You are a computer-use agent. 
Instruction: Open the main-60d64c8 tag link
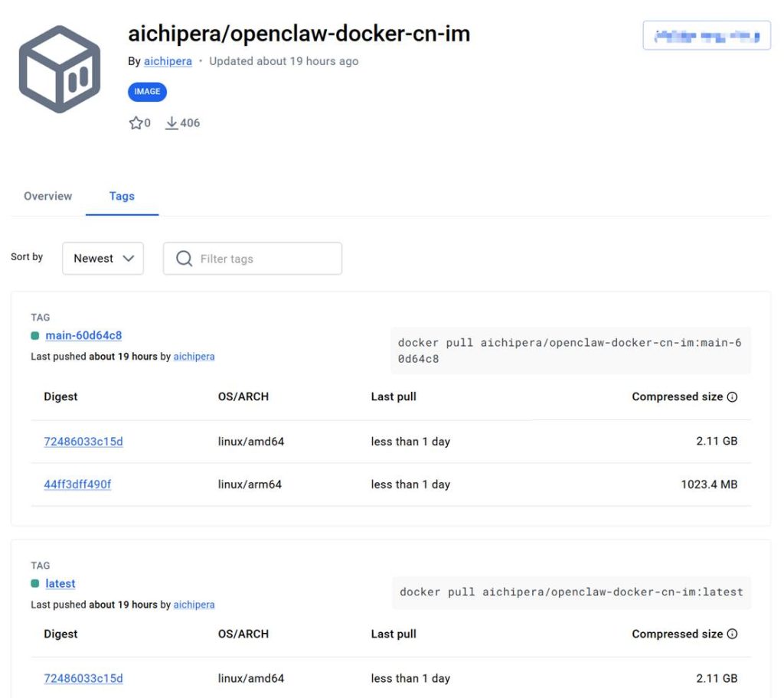83,335
